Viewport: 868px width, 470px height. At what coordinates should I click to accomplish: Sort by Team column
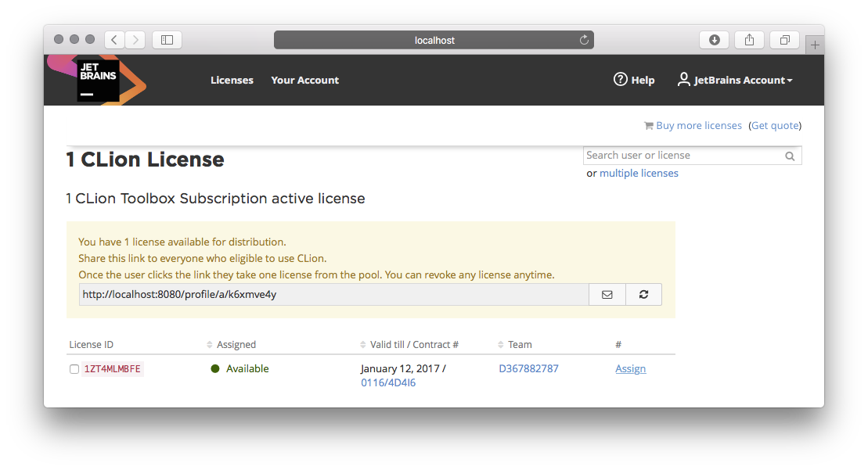coord(519,345)
